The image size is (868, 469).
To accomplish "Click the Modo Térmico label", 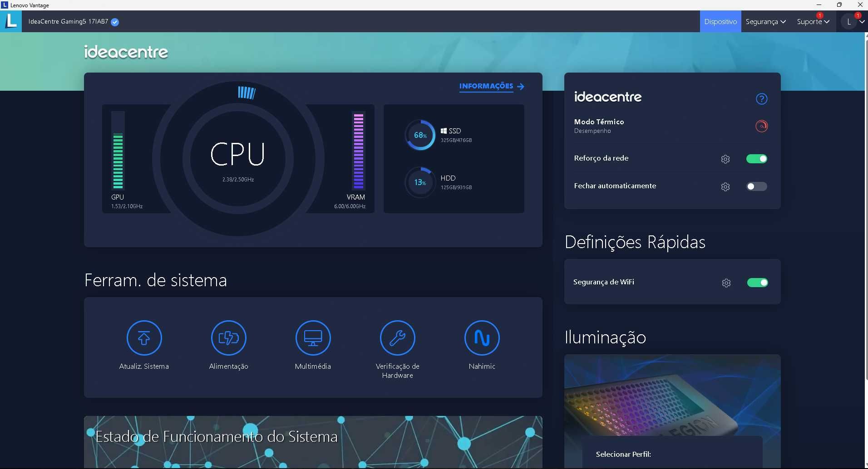I will pyautogui.click(x=599, y=122).
